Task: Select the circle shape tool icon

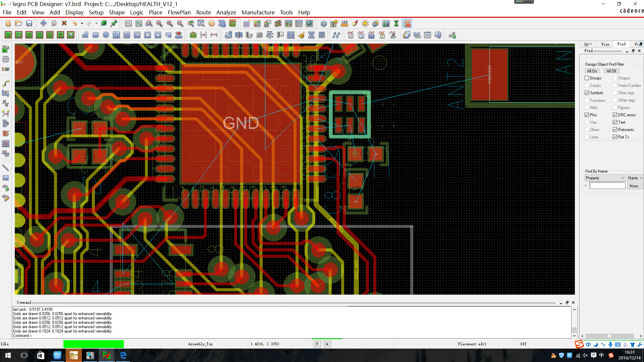Action: (106, 35)
